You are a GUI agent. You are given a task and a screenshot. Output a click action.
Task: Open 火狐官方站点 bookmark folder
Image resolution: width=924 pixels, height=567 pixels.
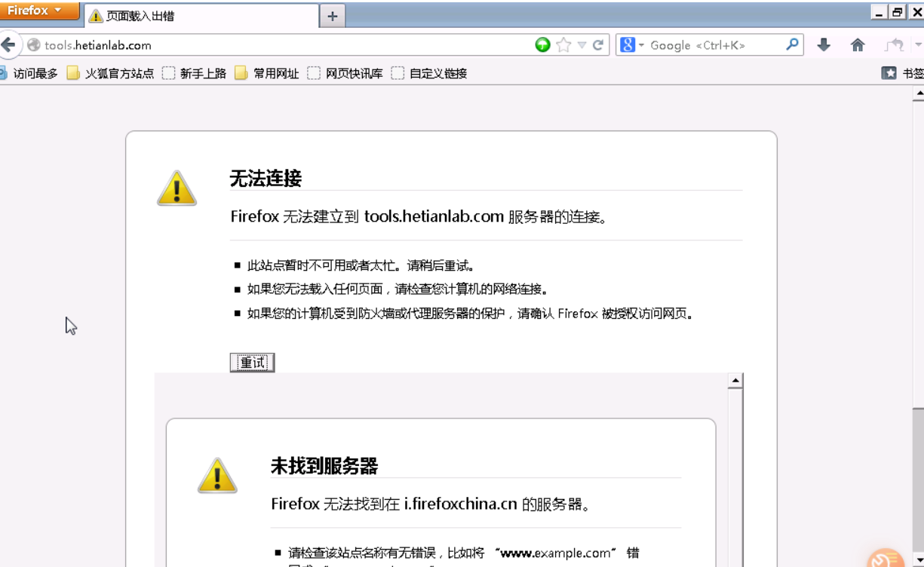click(x=110, y=73)
